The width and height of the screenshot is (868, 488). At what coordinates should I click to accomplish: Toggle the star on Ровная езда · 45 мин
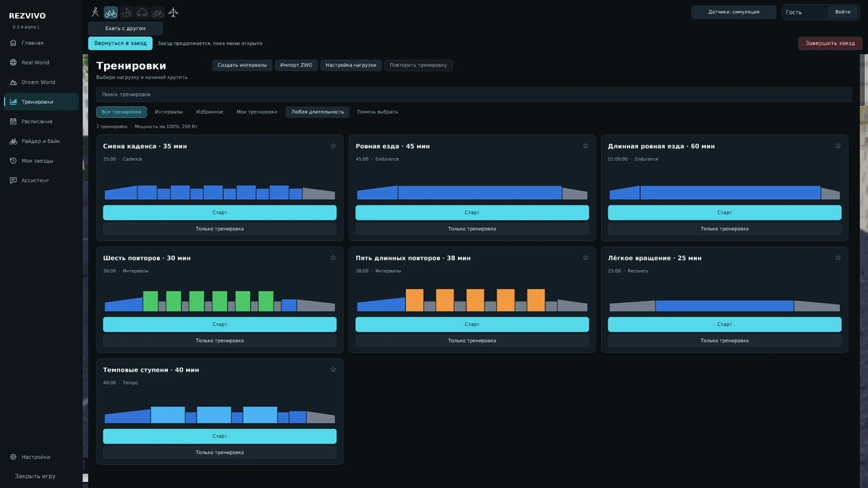[x=585, y=146]
